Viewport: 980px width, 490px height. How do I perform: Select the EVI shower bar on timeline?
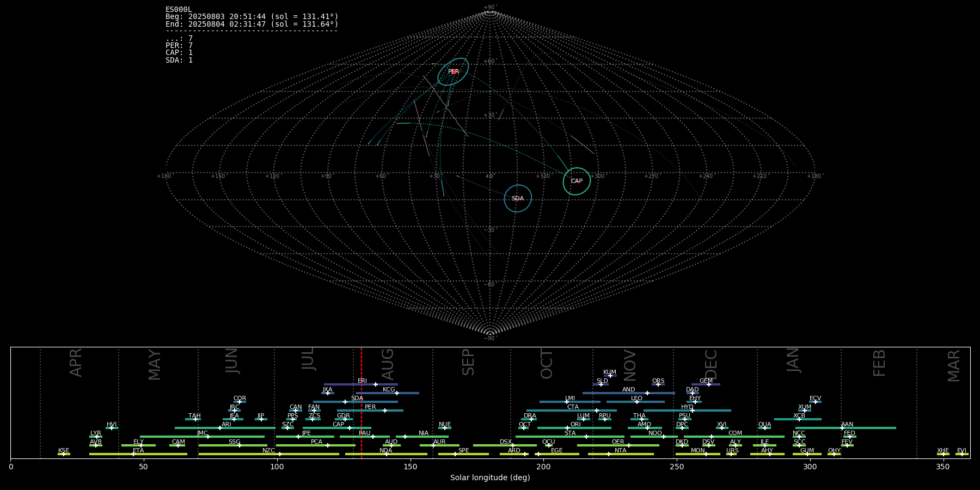point(962,454)
